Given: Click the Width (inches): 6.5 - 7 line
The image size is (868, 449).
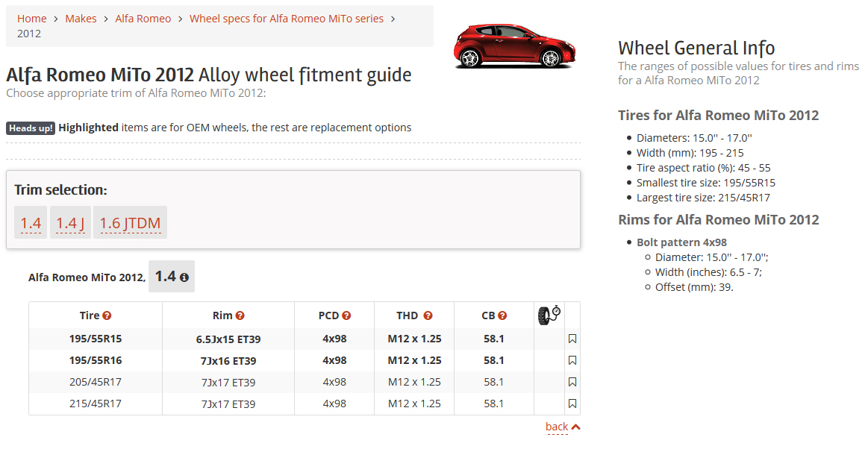Looking at the screenshot, I should [x=708, y=273].
